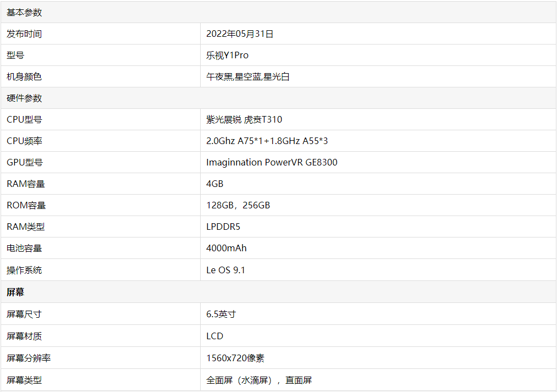Select the 屏幕分辨率 label cell
The width and height of the screenshot is (557, 392).
click(x=101, y=358)
